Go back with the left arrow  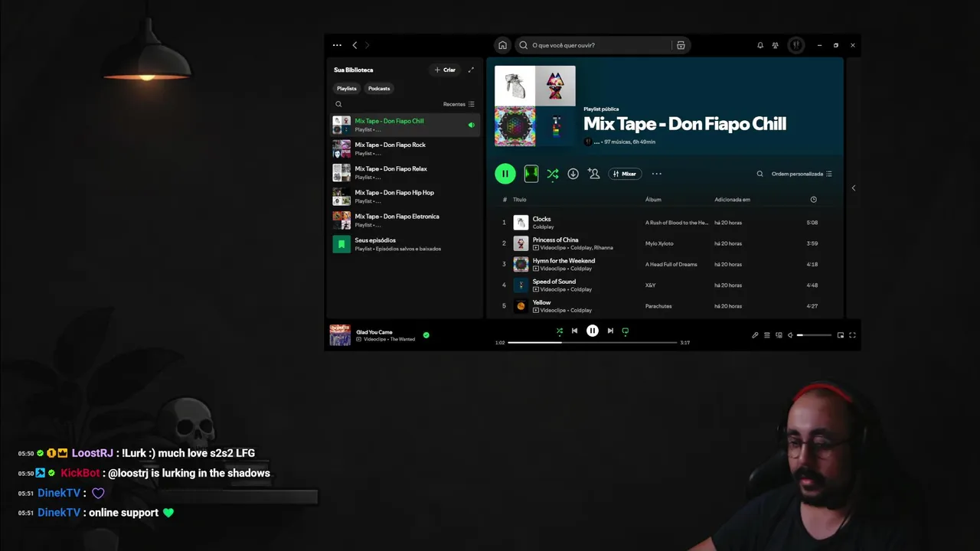tap(354, 45)
